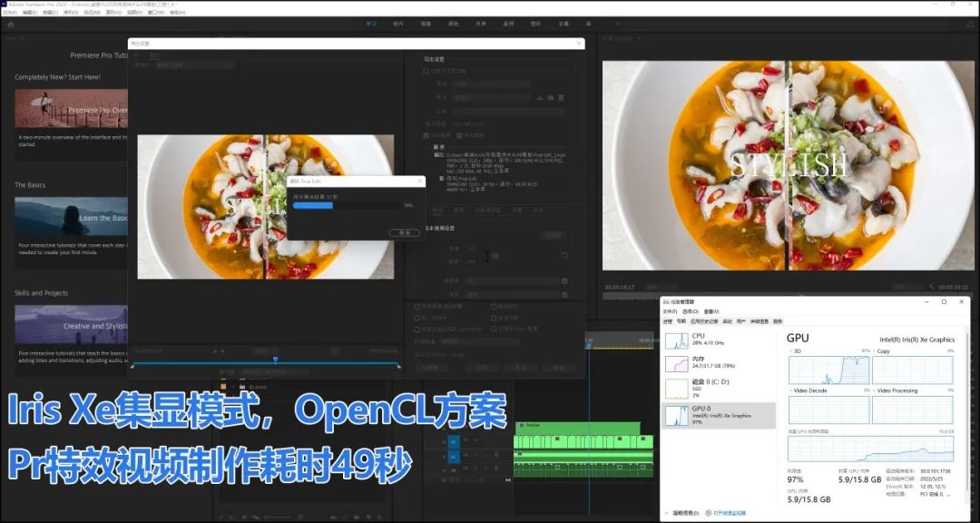Open the 文件(F) menu in Premiere Pro

pyautogui.click(x=10, y=12)
